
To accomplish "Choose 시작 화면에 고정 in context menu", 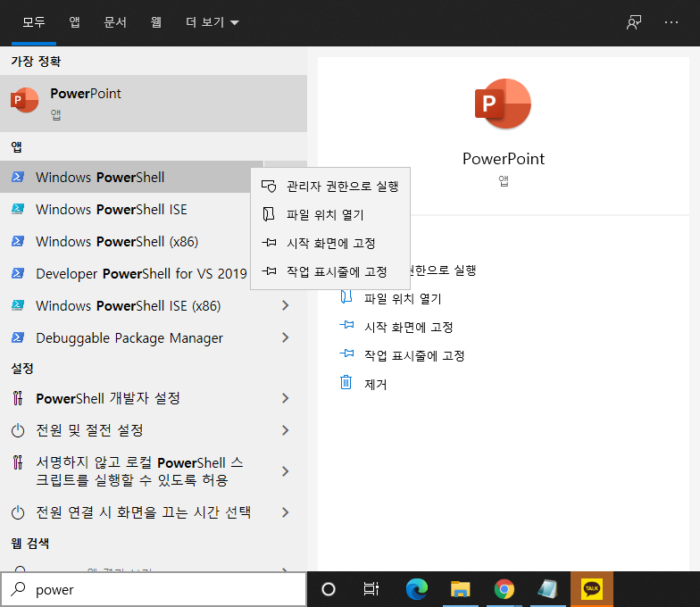I will [x=330, y=243].
